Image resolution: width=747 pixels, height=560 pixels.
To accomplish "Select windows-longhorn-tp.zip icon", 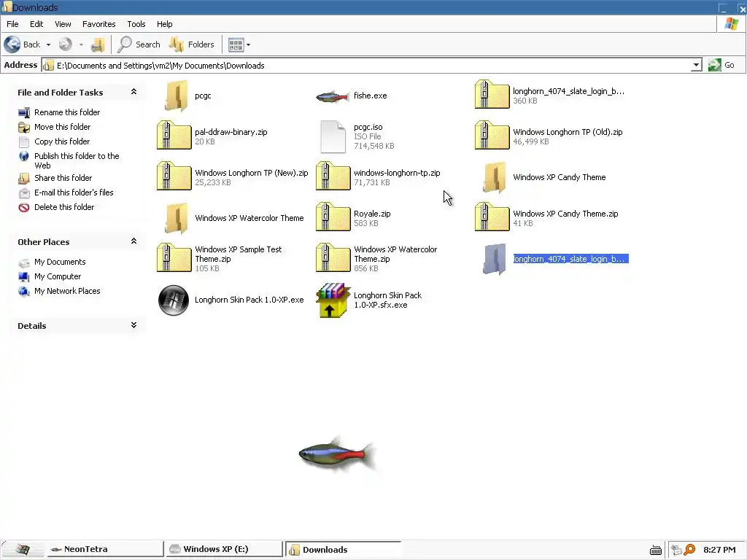I will coord(333,176).
